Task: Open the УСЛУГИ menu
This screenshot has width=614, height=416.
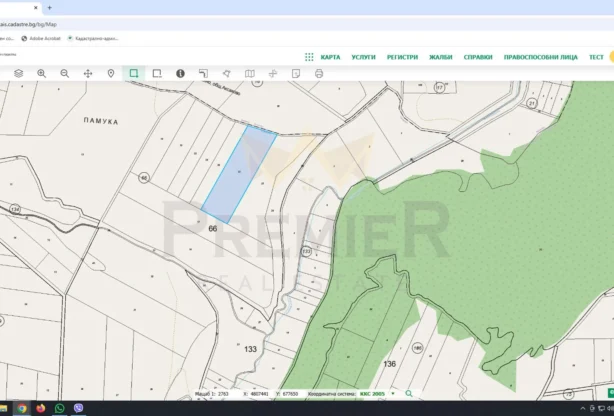Action: (363, 57)
